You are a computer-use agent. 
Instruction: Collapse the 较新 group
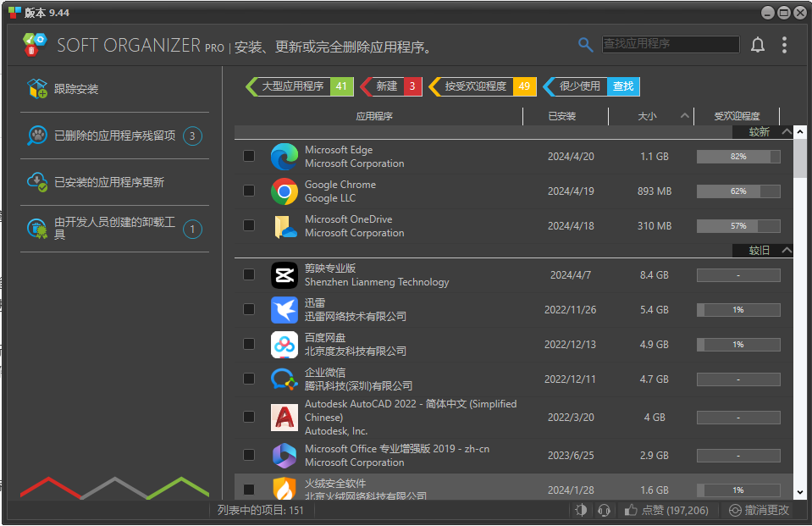click(x=787, y=131)
